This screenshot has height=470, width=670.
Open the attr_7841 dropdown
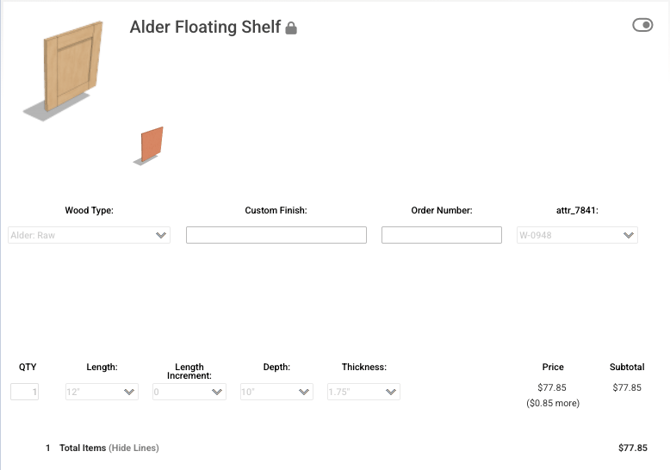[x=577, y=235]
